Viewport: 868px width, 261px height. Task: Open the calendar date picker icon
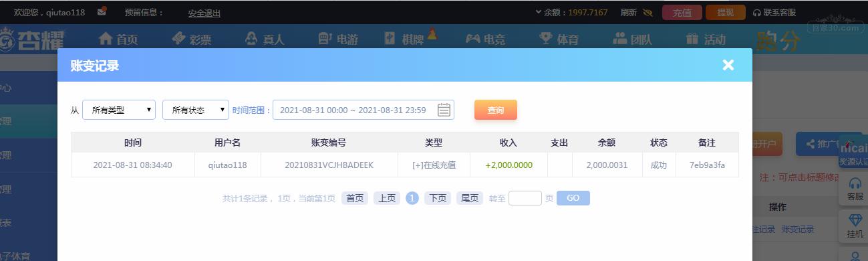coord(444,110)
